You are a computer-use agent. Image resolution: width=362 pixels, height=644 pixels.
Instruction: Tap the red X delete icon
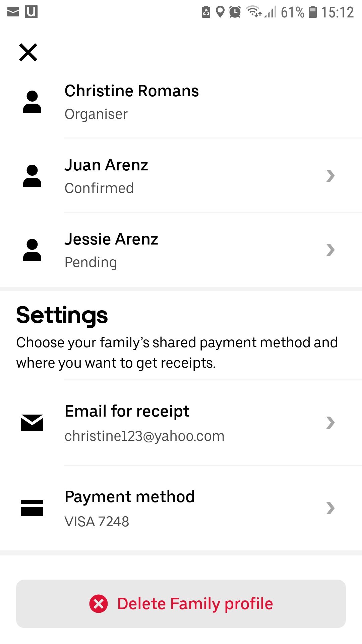99,604
